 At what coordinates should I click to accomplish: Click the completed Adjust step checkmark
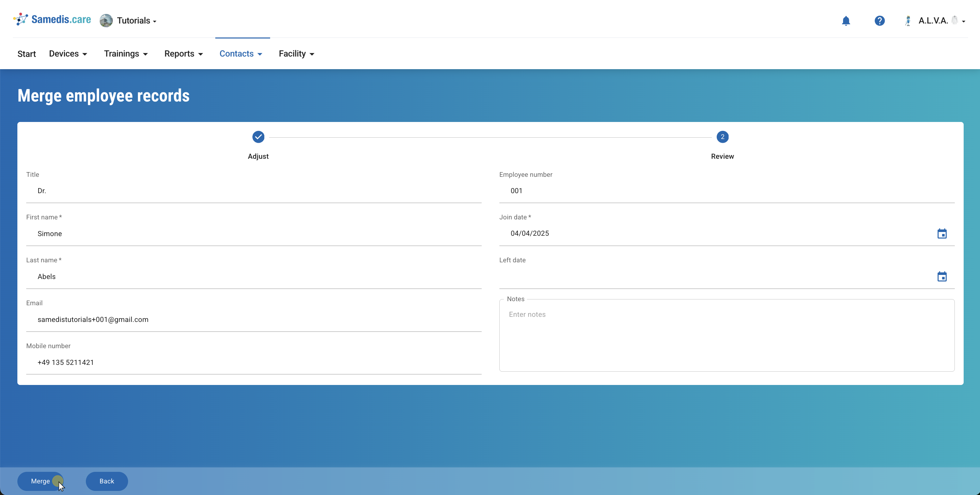click(x=258, y=137)
